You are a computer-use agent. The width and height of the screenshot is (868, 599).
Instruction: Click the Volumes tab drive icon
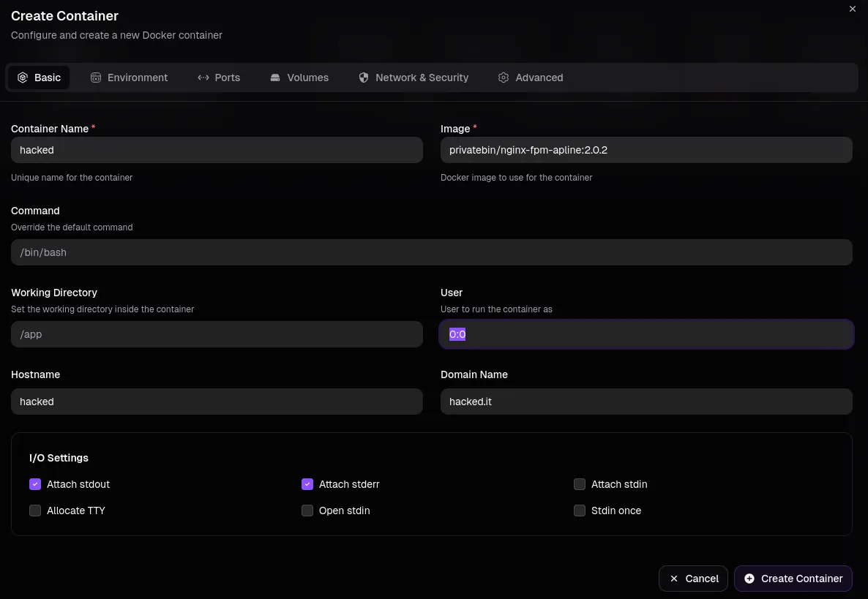275,78
